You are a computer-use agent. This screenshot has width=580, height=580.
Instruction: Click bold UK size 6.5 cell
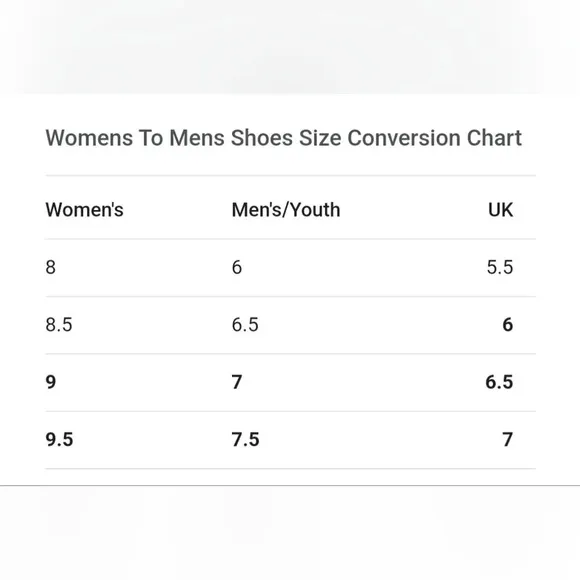[x=499, y=382]
